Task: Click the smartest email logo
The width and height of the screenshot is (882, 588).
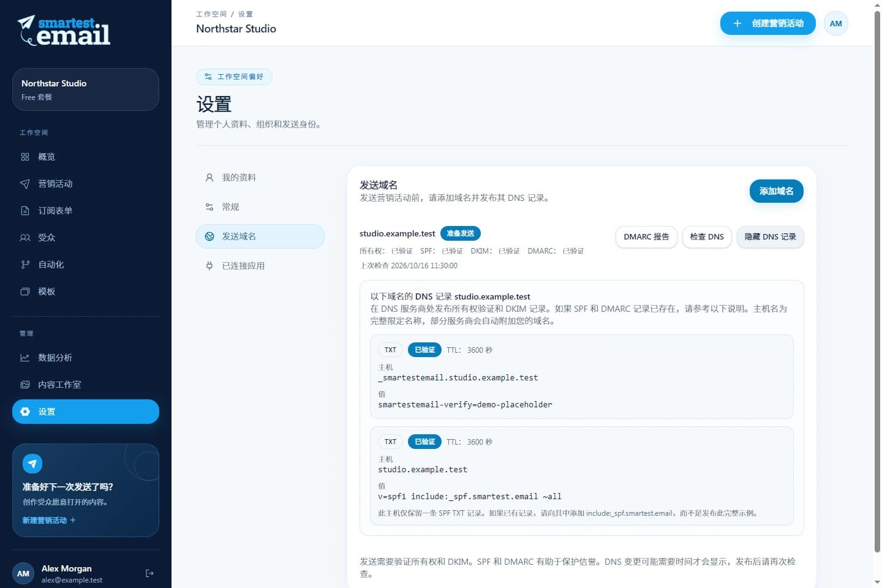Action: 64,31
